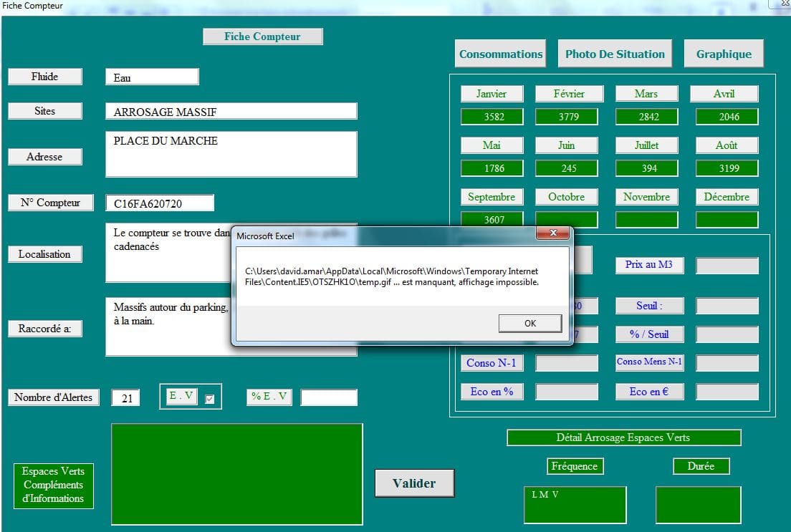The height and width of the screenshot is (532, 791).
Task: Click the Fiche Compteur title button
Action: [263, 37]
